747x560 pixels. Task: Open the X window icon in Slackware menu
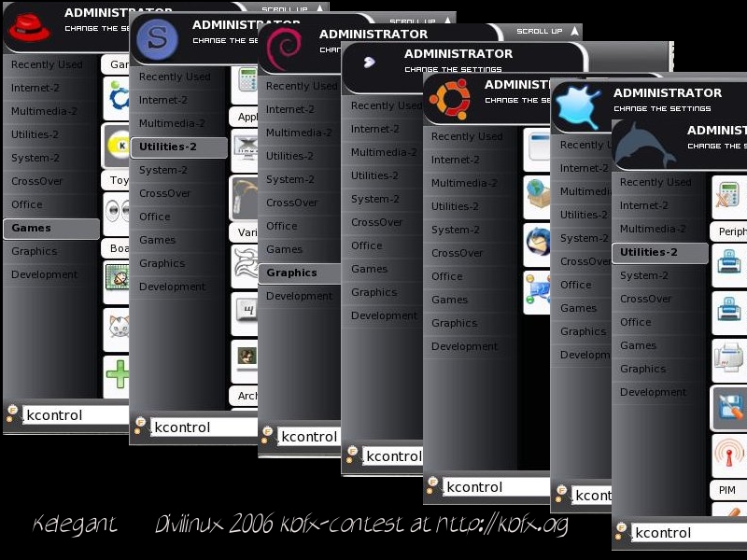pyautogui.click(x=247, y=150)
